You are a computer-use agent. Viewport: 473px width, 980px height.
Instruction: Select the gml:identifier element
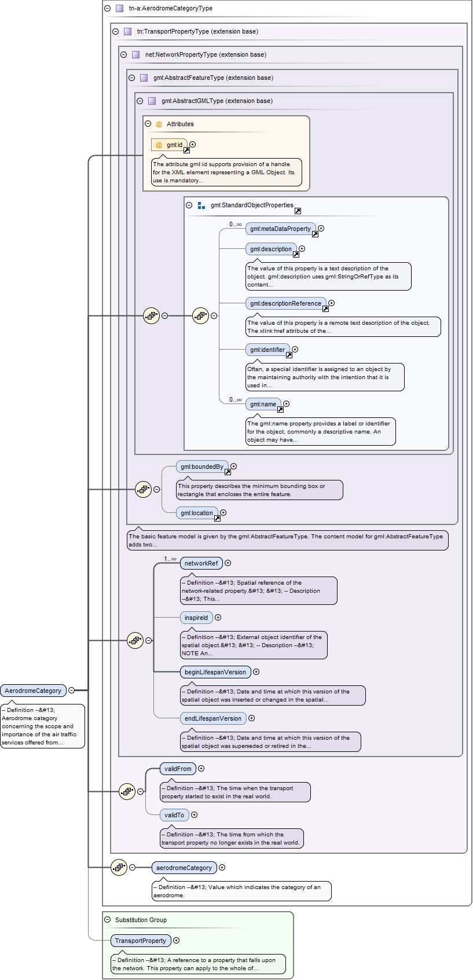tap(267, 350)
